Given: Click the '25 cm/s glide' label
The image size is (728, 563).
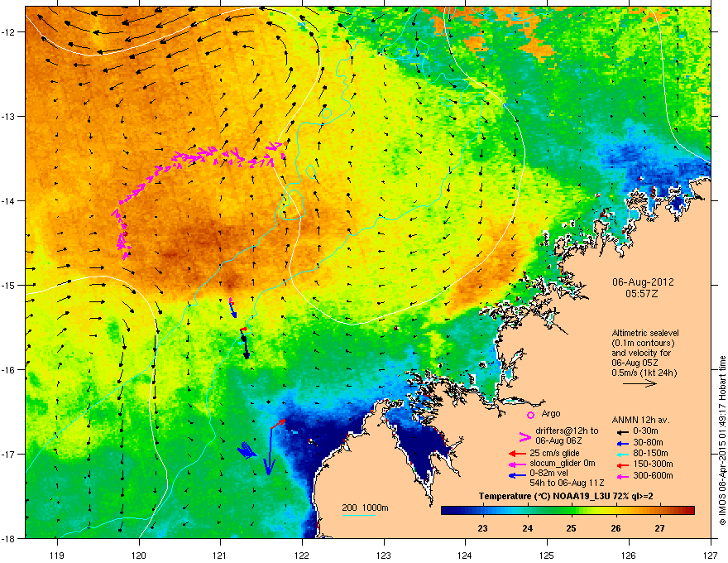Looking at the screenshot, I should (554, 453).
